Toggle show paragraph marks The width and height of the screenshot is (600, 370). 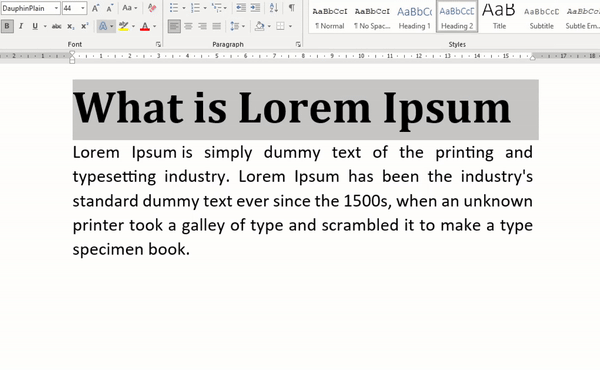click(x=292, y=8)
